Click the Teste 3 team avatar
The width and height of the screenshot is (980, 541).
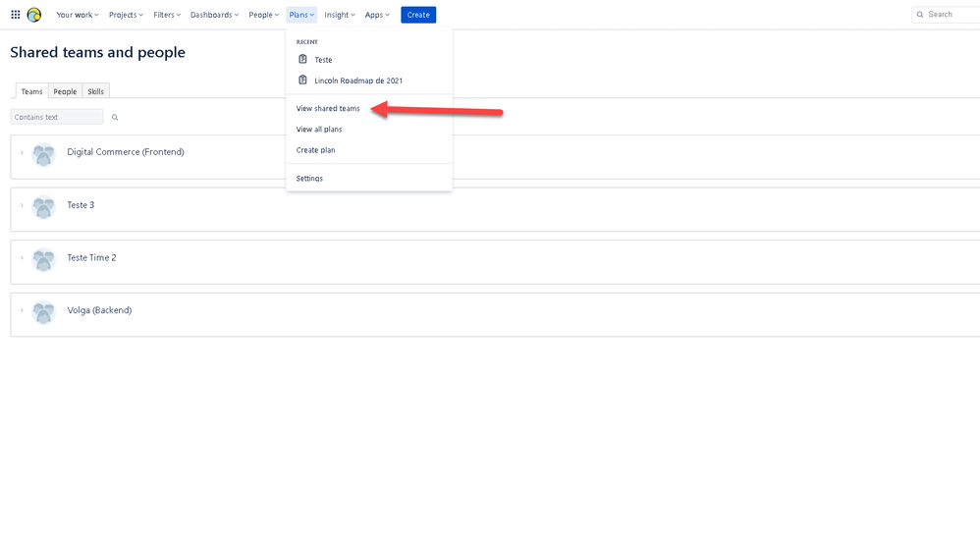coord(44,207)
